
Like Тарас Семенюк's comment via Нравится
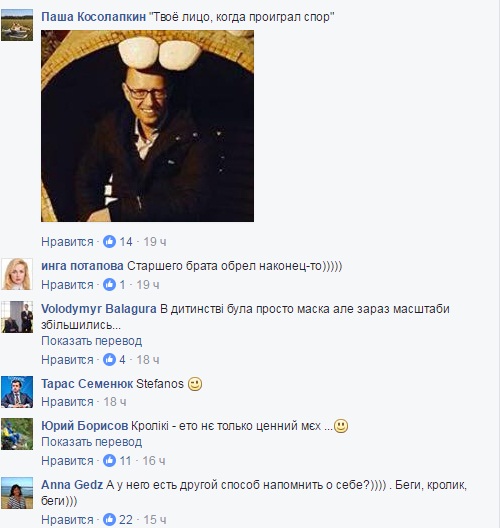[67, 402]
